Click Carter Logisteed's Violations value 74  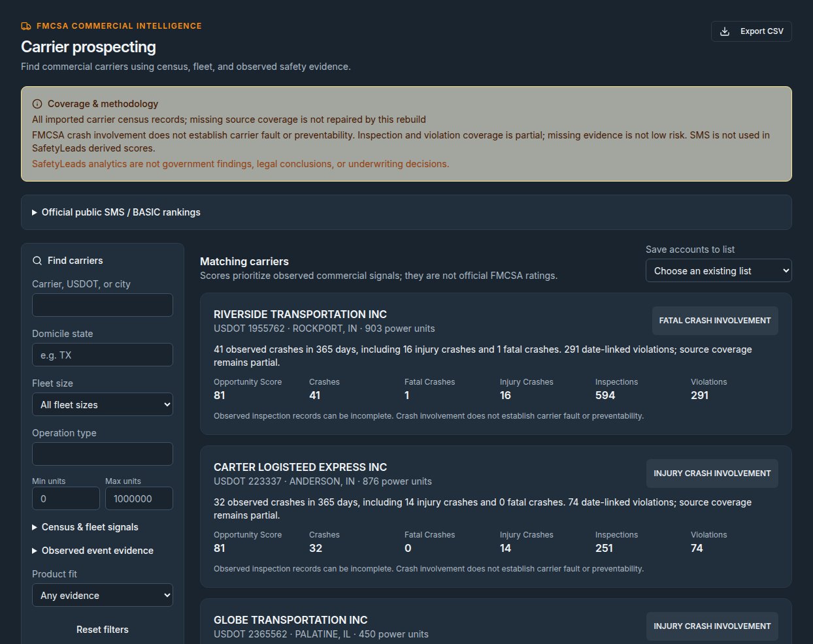pyautogui.click(x=697, y=548)
